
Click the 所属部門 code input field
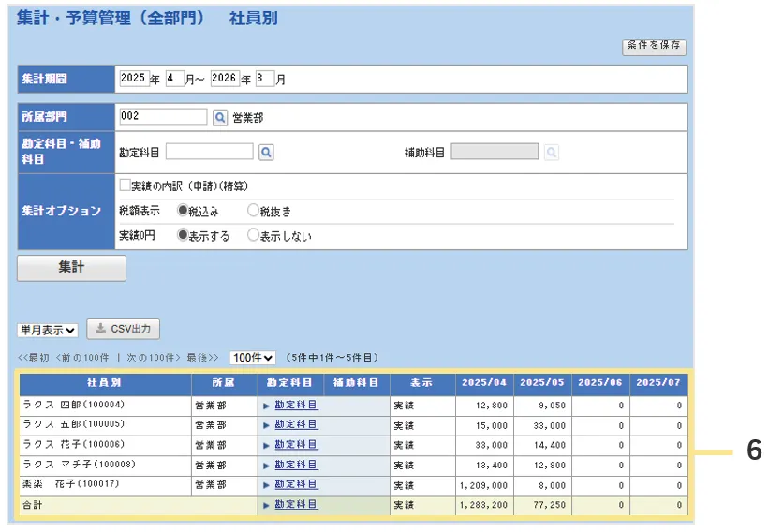click(x=163, y=117)
